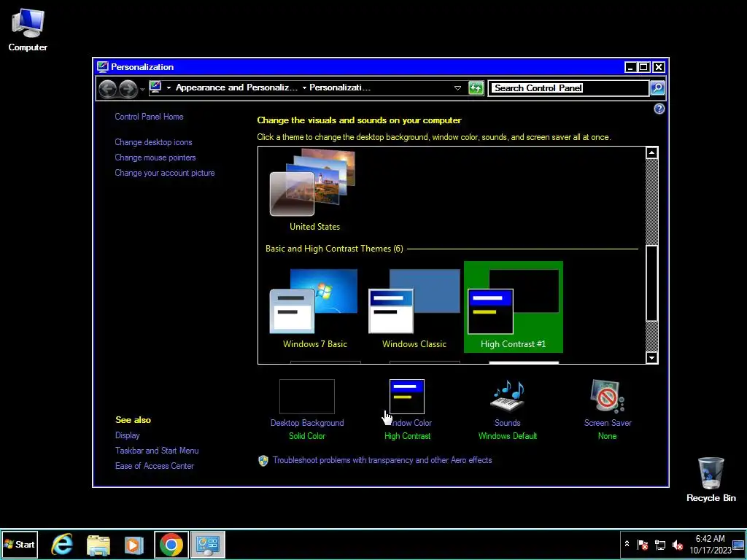Open Change desktop icons link
The height and width of the screenshot is (560, 747).
coord(153,142)
